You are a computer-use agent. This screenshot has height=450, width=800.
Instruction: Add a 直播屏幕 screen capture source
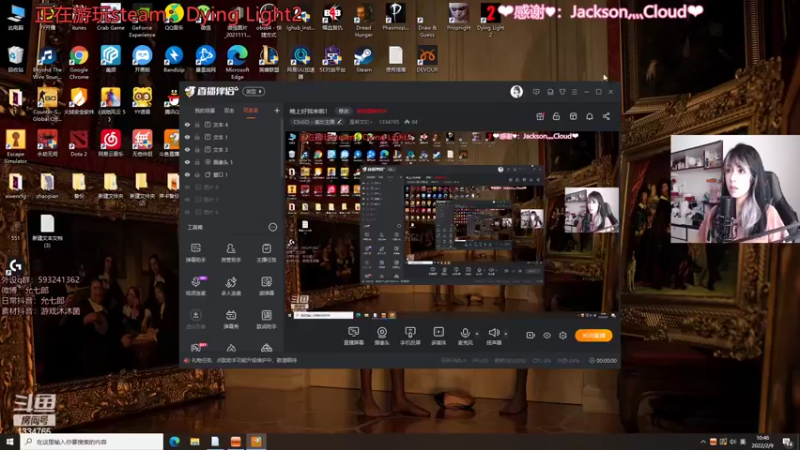353,336
